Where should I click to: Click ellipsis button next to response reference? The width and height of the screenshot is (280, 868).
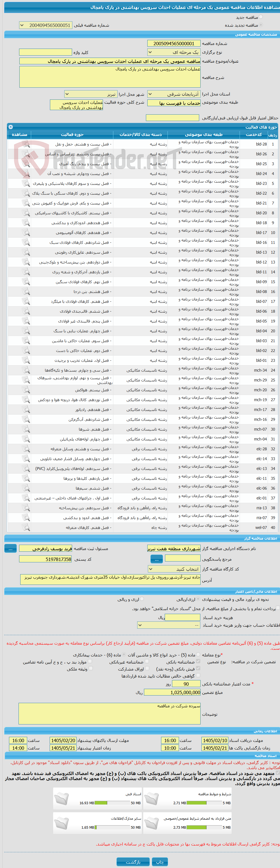pyautogui.click(x=157, y=559)
